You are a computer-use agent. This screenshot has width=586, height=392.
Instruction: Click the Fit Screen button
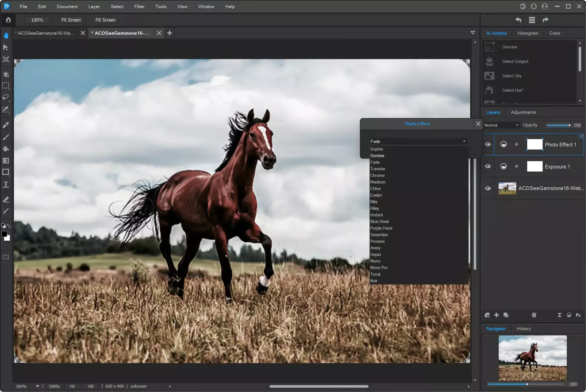(x=71, y=20)
